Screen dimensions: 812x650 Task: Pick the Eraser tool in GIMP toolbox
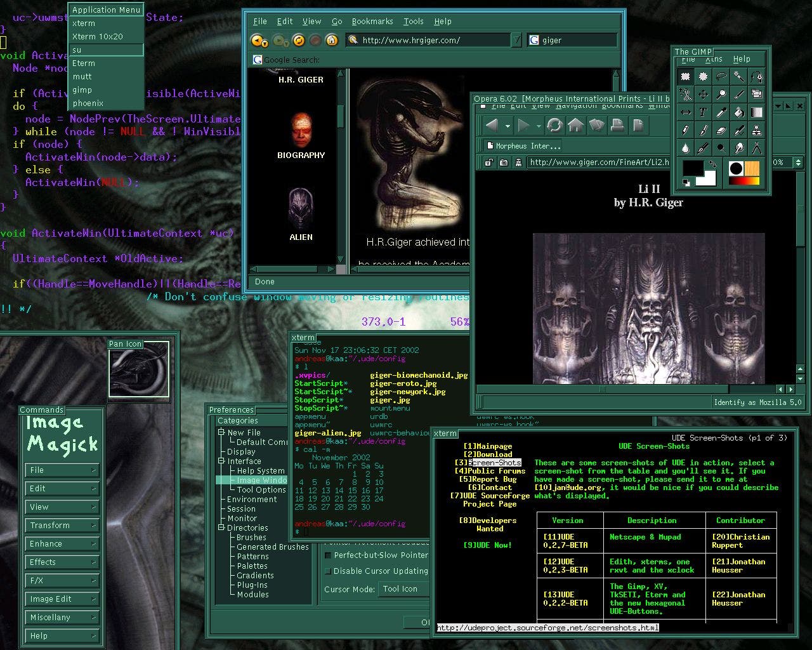tap(721, 131)
